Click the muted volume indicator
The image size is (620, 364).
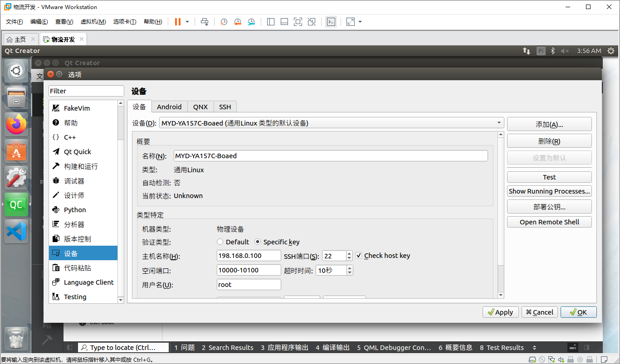click(565, 51)
